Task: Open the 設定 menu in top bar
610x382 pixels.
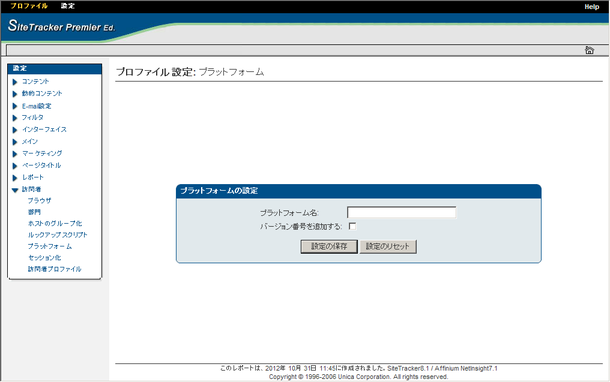Action: pos(68,6)
